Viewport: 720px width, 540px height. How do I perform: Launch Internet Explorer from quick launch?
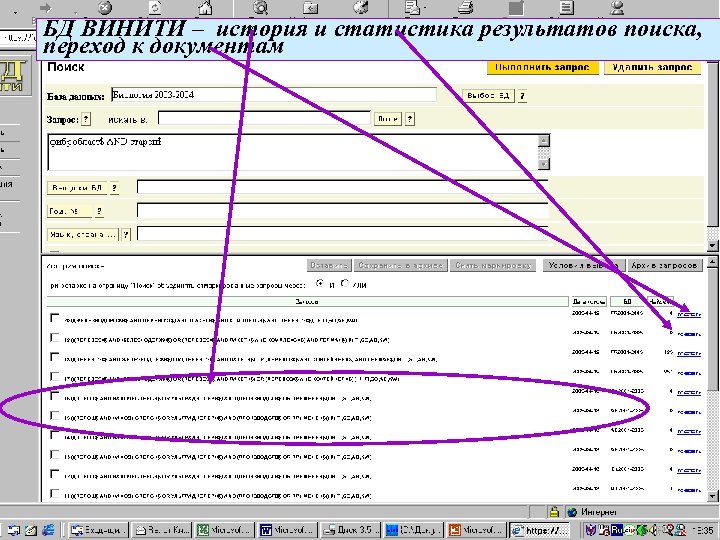pos(48,530)
